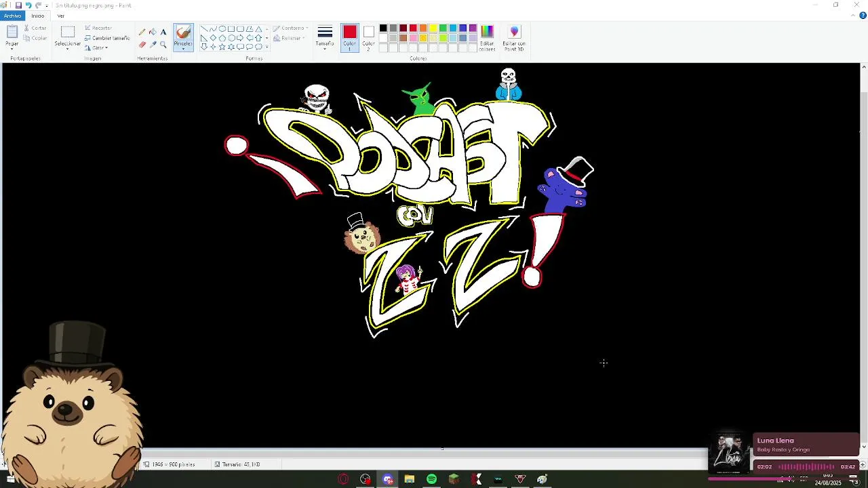Select the Pencil tool
The width and height of the screenshot is (868, 488).
(x=142, y=31)
